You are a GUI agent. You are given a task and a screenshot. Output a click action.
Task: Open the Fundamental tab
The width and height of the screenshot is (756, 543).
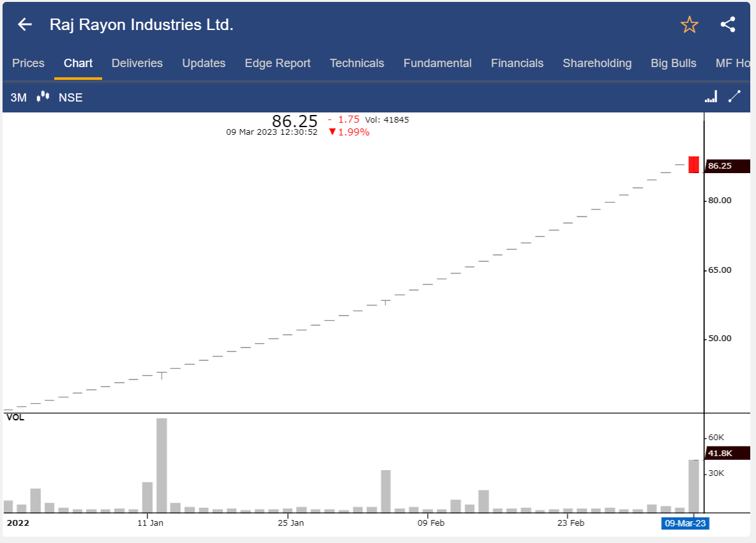437,63
